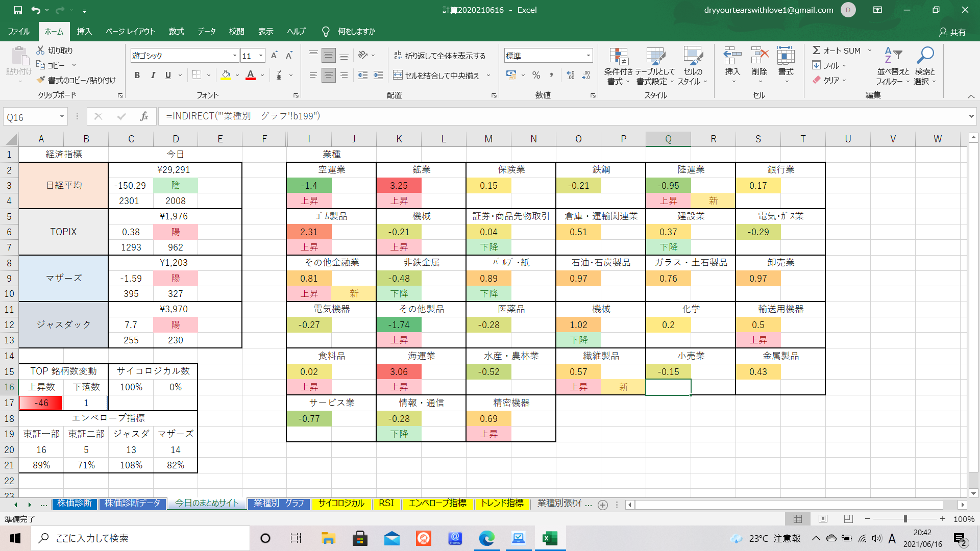
Task: Click the Format Painter brush icon
Action: click(x=41, y=80)
